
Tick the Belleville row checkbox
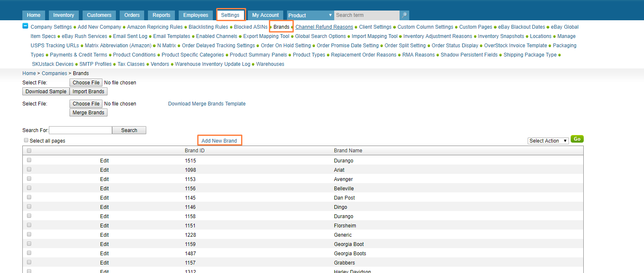coord(29,188)
